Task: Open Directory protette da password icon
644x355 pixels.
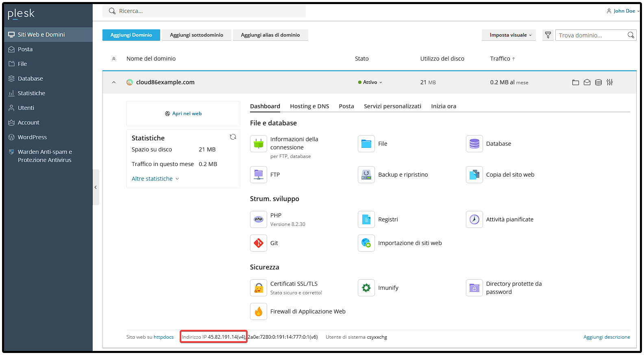Action: coord(474,288)
